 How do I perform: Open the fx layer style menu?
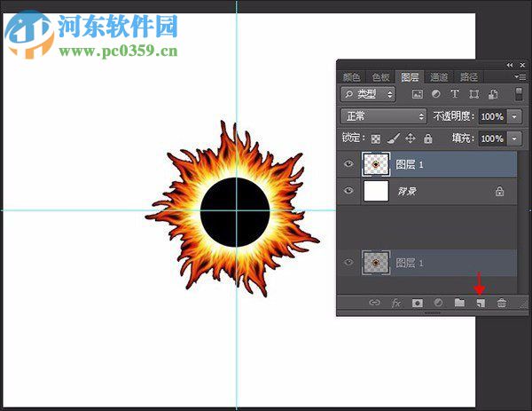[396, 303]
